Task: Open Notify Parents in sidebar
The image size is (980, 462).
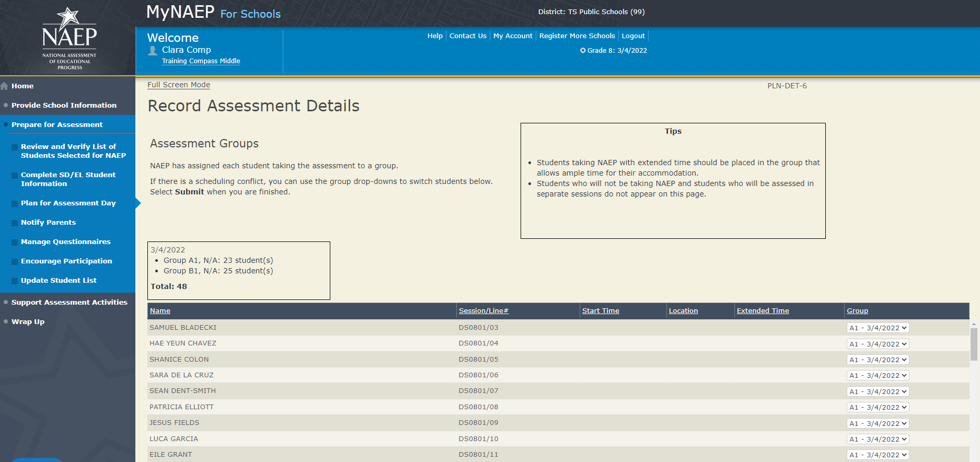Action: tap(48, 223)
